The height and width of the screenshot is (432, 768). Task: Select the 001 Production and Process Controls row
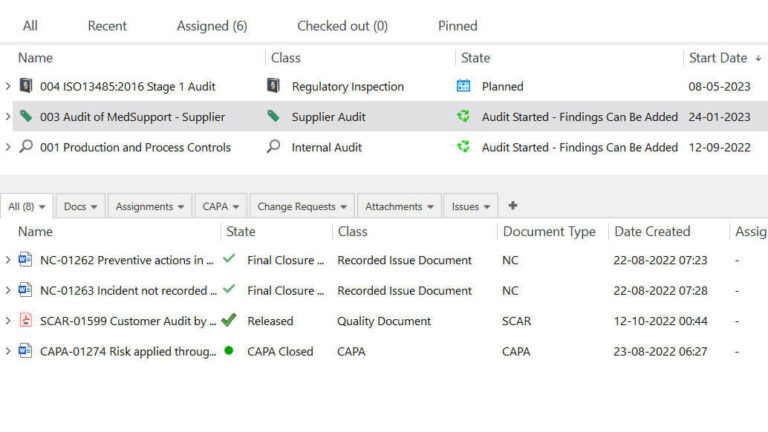(135, 147)
